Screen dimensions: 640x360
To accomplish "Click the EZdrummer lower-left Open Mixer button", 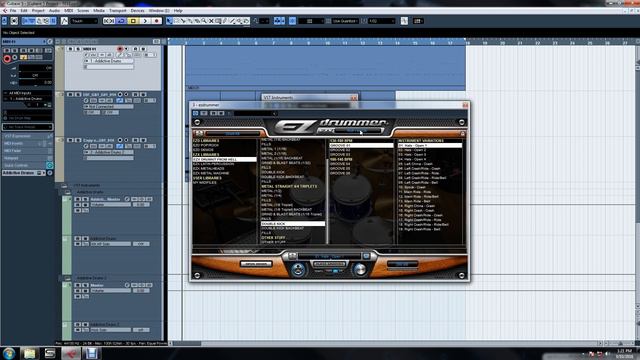I will [256, 264].
